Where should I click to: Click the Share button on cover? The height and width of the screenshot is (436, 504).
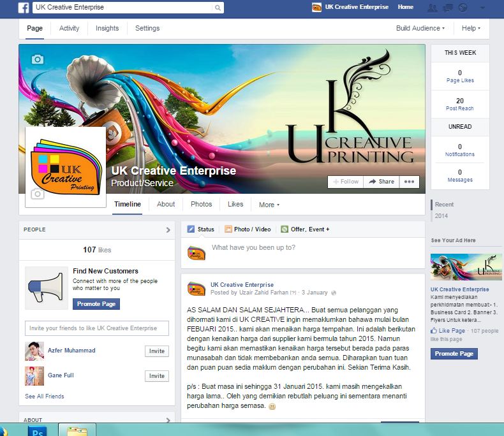pyautogui.click(x=382, y=182)
